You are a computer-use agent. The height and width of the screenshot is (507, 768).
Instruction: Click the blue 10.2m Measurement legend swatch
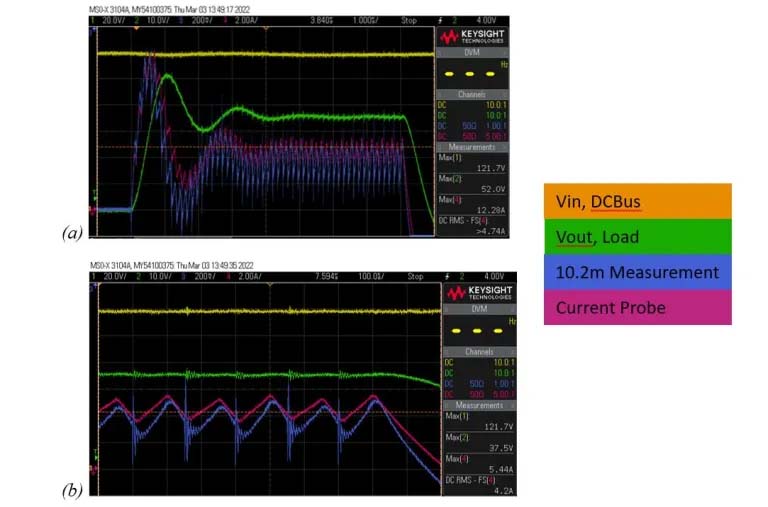pos(637,272)
